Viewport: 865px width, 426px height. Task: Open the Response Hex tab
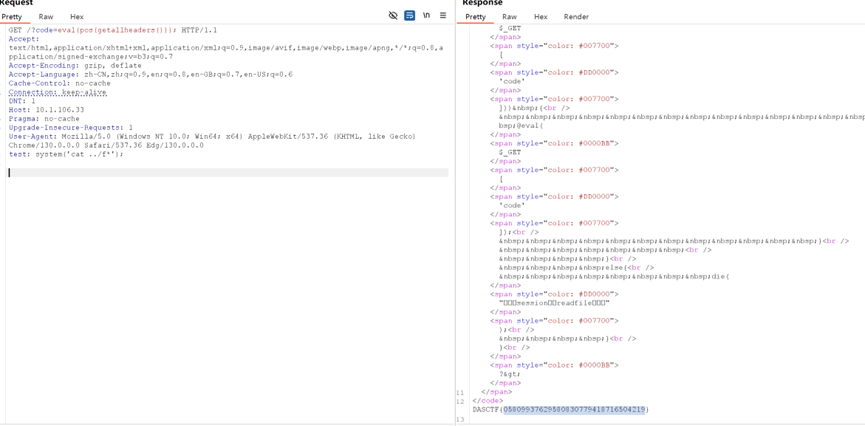coord(541,17)
